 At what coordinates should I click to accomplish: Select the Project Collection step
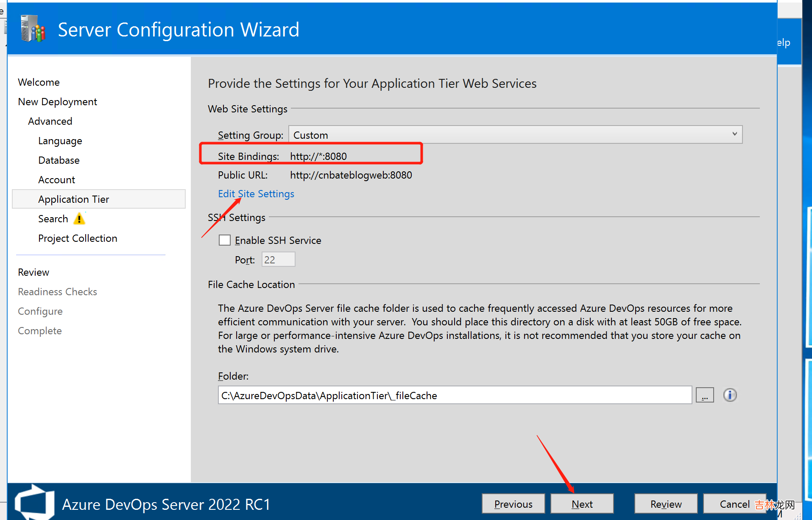click(78, 238)
